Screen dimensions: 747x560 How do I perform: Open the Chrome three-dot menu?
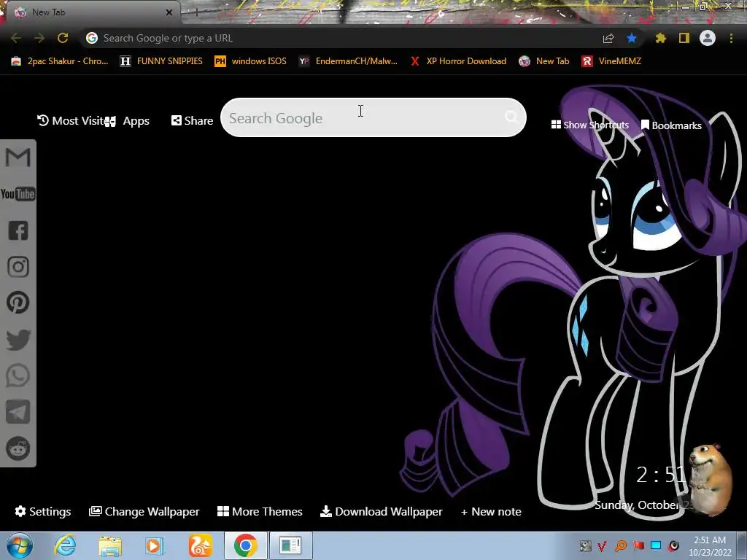coord(731,38)
